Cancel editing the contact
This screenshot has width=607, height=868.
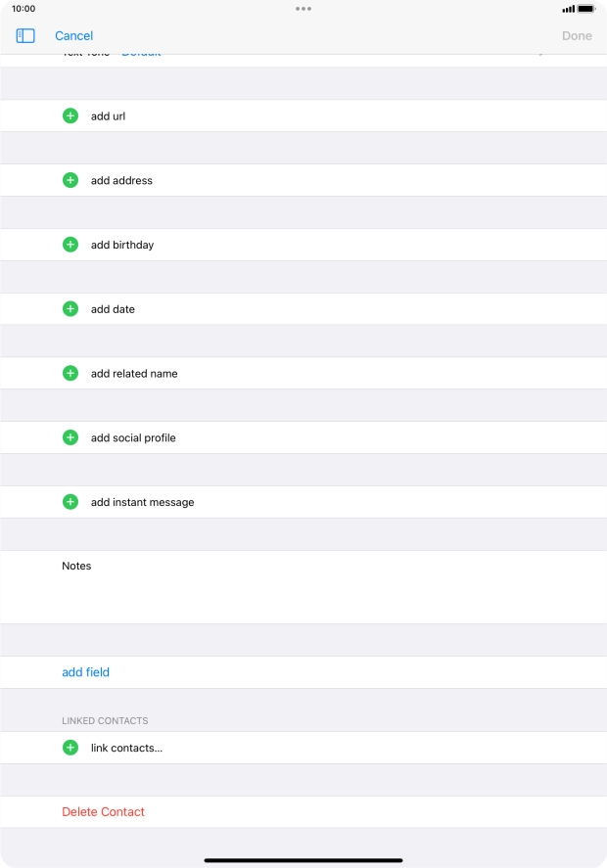[x=73, y=36]
